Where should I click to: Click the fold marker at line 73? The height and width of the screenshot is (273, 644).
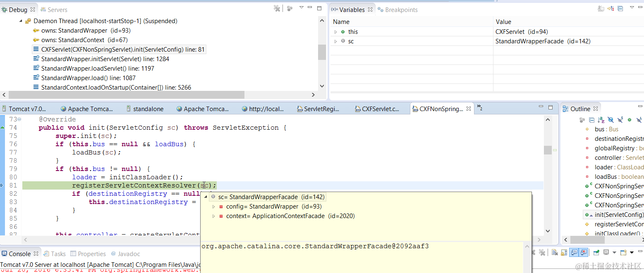click(x=19, y=119)
